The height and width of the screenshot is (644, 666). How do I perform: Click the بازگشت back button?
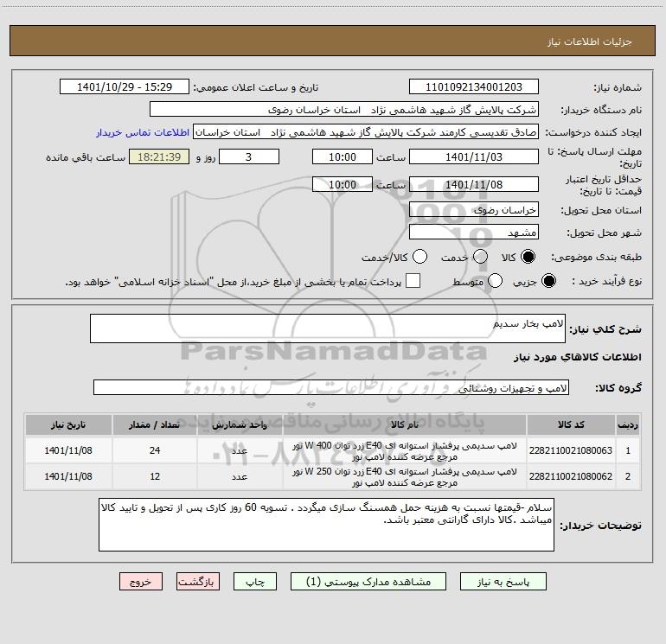pyautogui.click(x=198, y=582)
